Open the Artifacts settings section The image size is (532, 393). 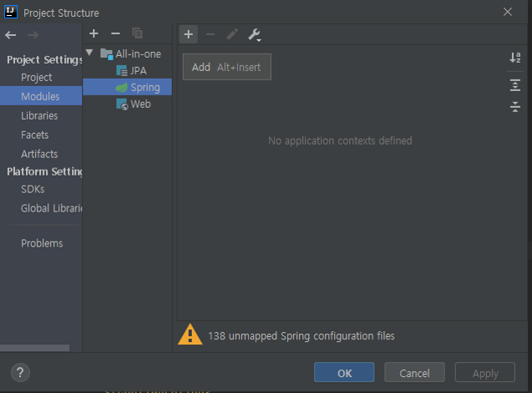[39, 154]
